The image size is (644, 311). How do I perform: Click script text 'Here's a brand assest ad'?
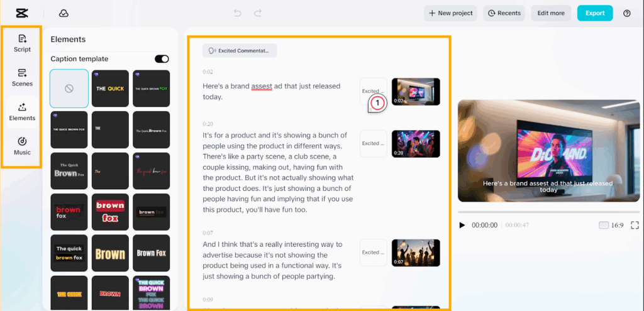243,86
